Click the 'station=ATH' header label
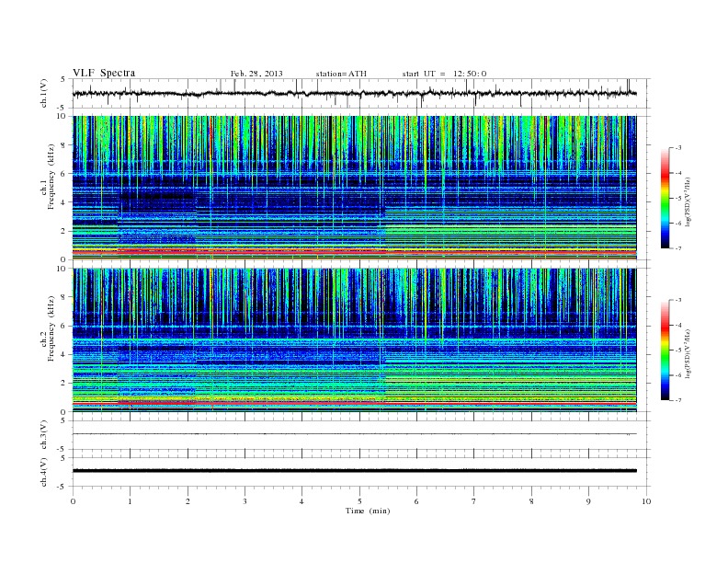This screenshot has width=728, height=563. pyautogui.click(x=341, y=74)
